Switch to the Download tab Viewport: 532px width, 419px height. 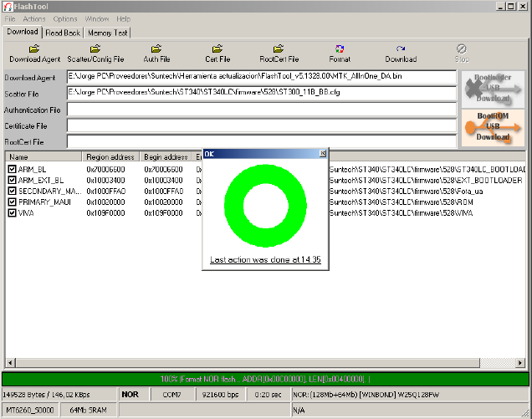(23, 32)
